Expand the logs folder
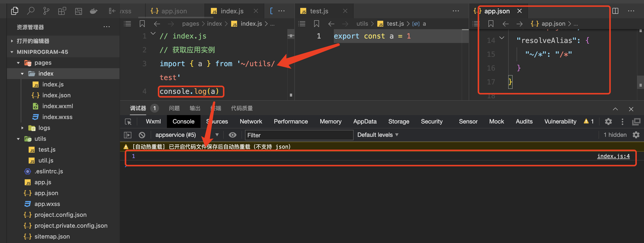 tap(22, 128)
